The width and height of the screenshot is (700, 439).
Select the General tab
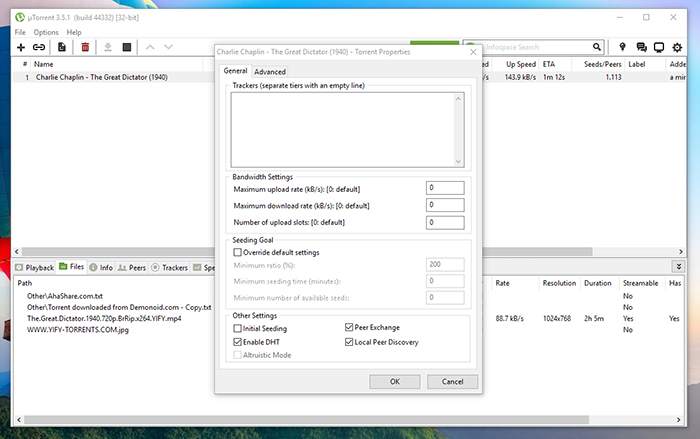tap(235, 71)
